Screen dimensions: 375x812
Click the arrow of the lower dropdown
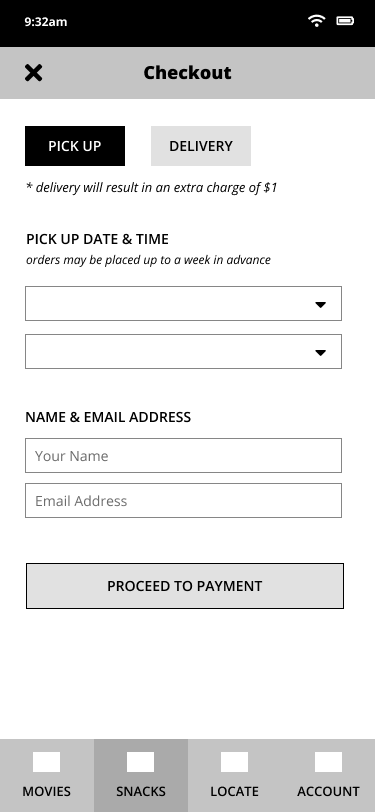click(x=321, y=353)
